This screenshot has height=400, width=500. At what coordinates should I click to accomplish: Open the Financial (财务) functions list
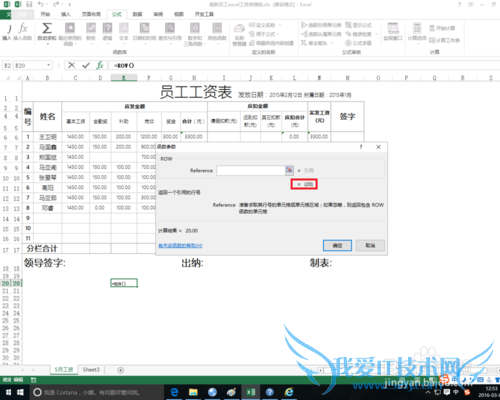(x=91, y=32)
